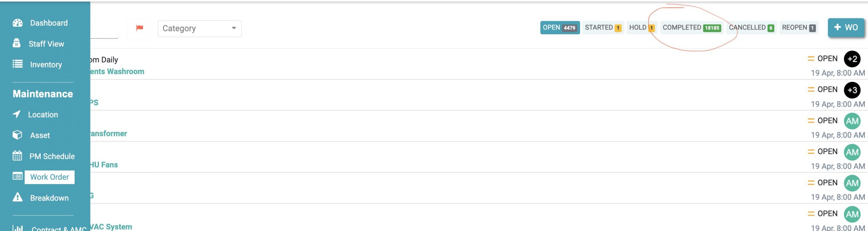Show REOPEN work orders
This screenshot has width=868, height=231.
[798, 28]
